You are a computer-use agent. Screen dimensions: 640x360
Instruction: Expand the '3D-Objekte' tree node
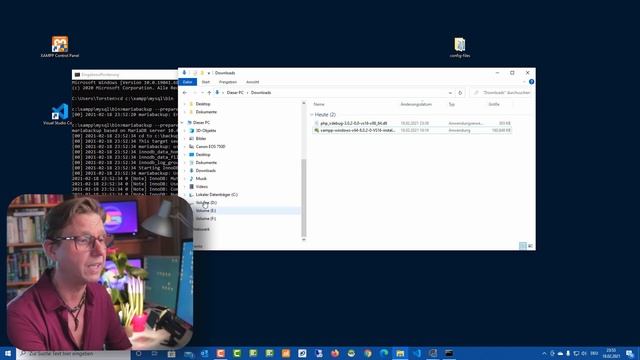tap(185, 131)
